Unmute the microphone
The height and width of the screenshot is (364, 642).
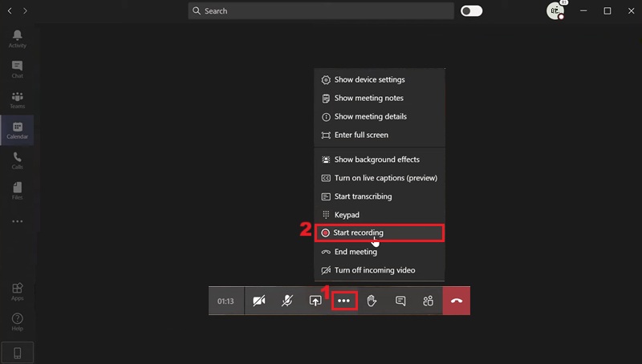click(286, 301)
